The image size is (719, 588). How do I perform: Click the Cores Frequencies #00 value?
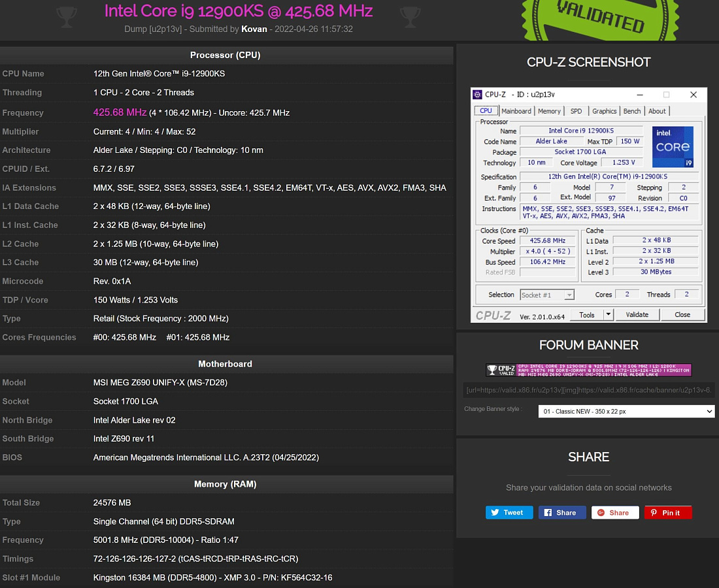point(125,337)
